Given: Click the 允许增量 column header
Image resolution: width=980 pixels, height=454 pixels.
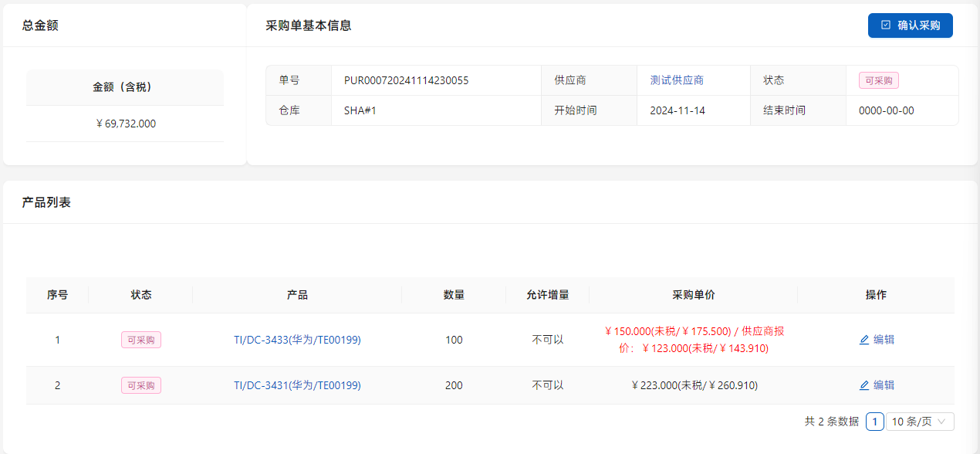Looking at the screenshot, I should [x=547, y=295].
